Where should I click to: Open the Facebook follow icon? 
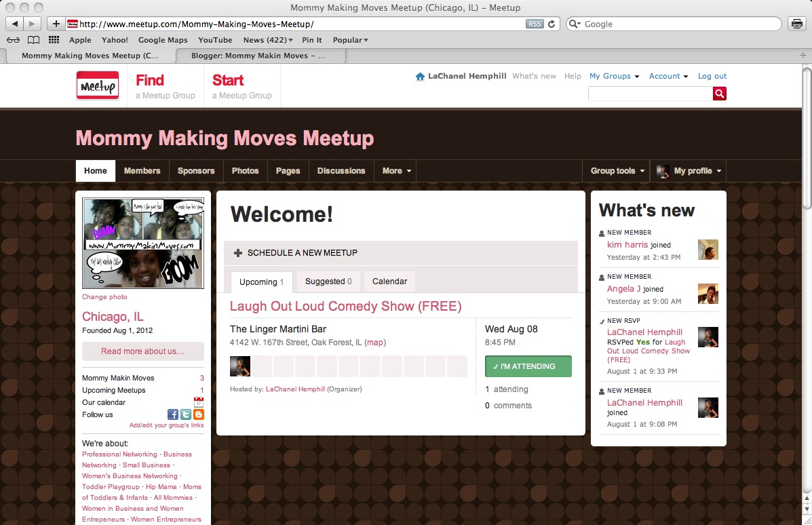[x=173, y=414]
